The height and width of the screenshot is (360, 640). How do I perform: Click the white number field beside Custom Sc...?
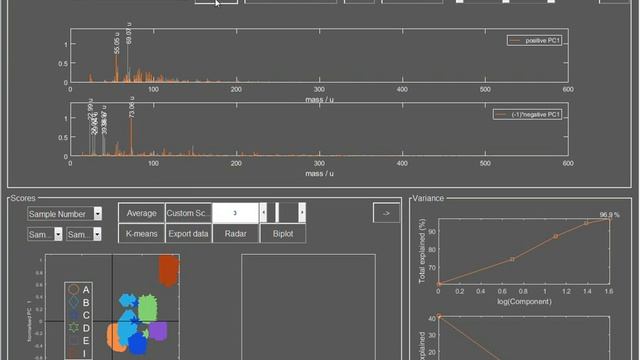point(236,213)
